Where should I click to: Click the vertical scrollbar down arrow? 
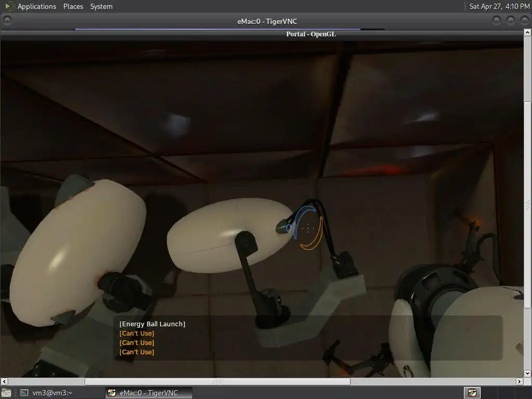[528, 373]
